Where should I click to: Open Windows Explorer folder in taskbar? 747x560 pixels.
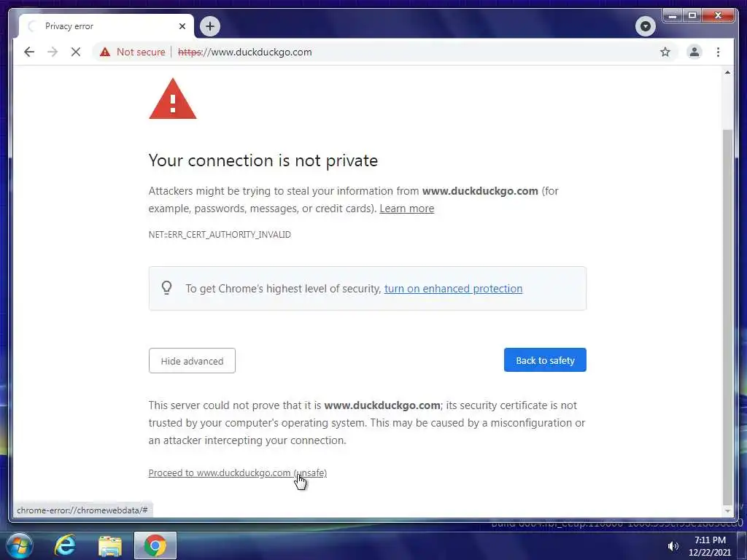[110, 546]
